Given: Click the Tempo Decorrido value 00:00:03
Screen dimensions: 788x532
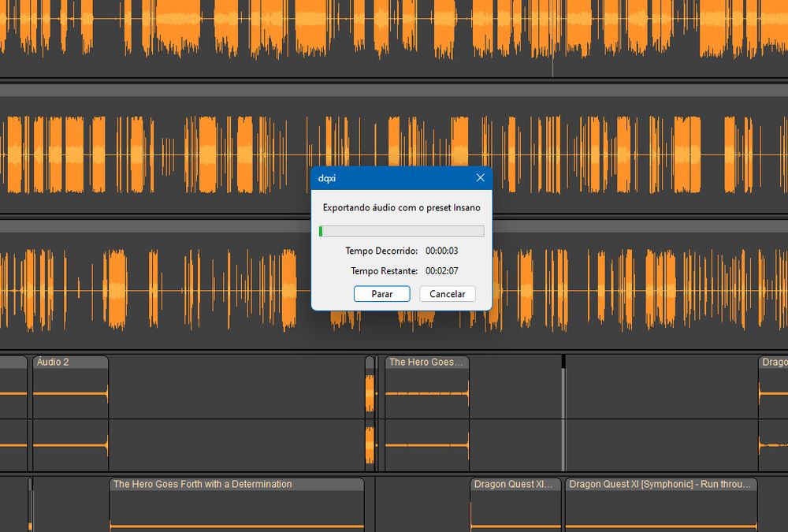Looking at the screenshot, I should tap(441, 251).
